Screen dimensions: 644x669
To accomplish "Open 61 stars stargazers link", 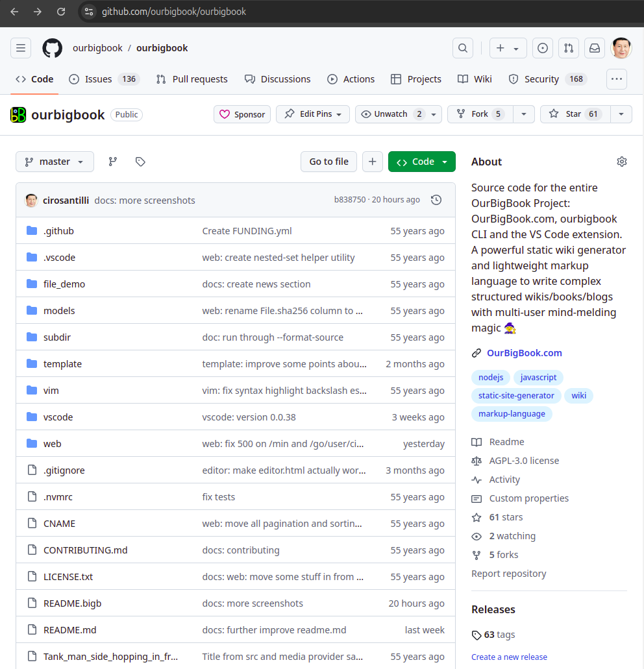I will [506, 517].
